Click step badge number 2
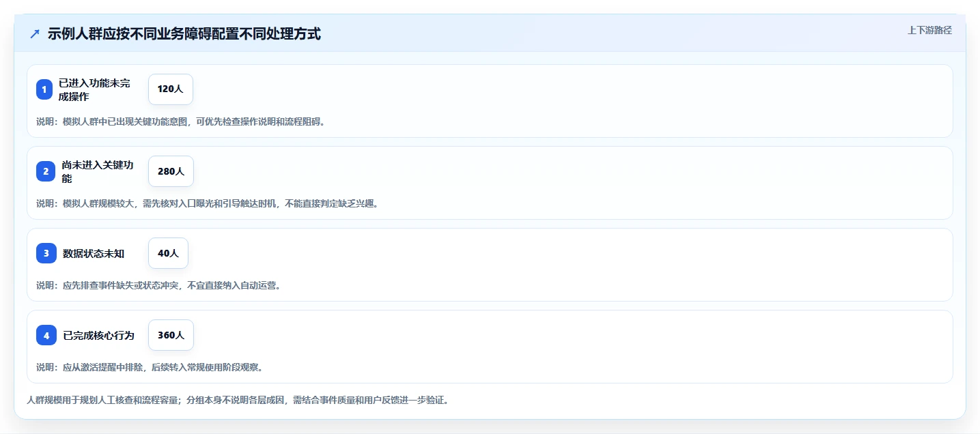 (x=44, y=171)
